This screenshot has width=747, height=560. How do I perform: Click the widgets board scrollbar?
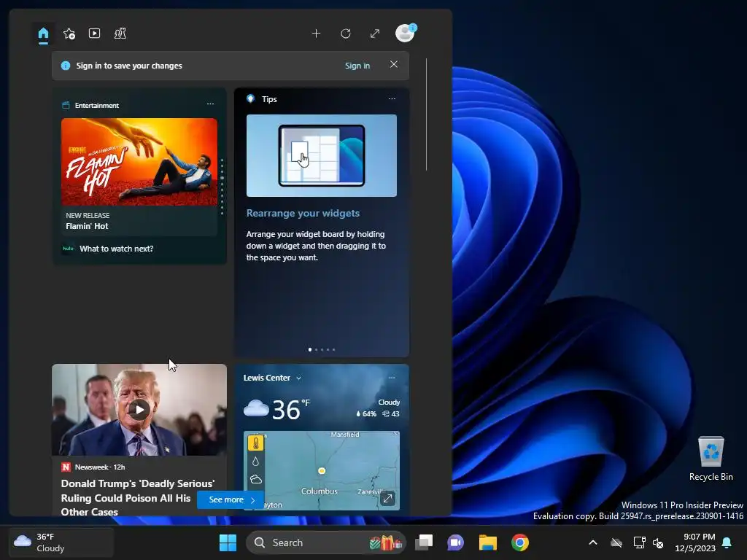coord(426,114)
